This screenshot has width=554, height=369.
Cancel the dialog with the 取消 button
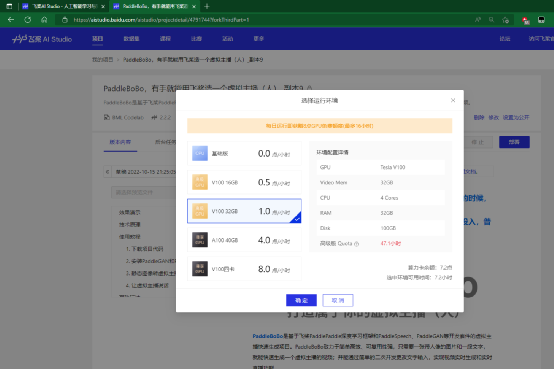[338, 300]
